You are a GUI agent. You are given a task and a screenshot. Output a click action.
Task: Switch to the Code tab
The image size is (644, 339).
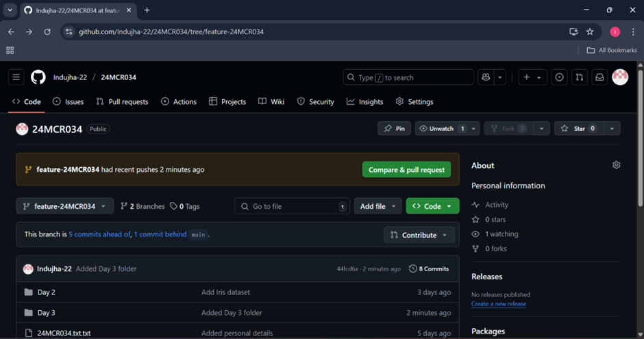pyautogui.click(x=27, y=102)
